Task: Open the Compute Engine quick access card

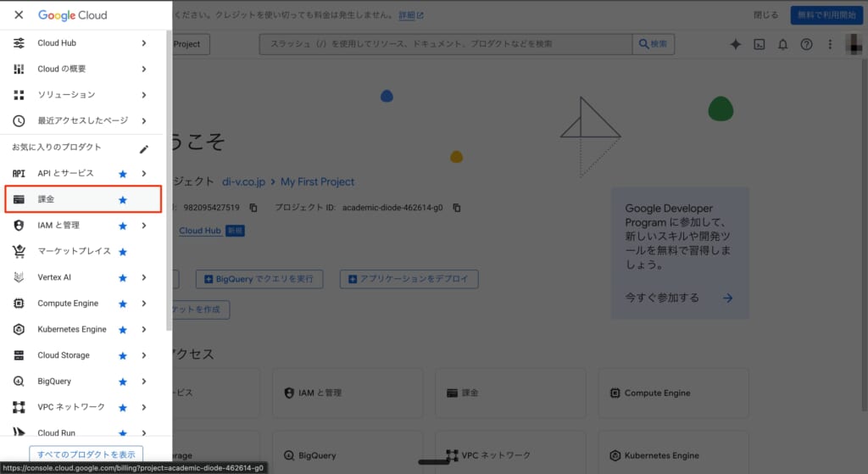Action: (x=673, y=393)
